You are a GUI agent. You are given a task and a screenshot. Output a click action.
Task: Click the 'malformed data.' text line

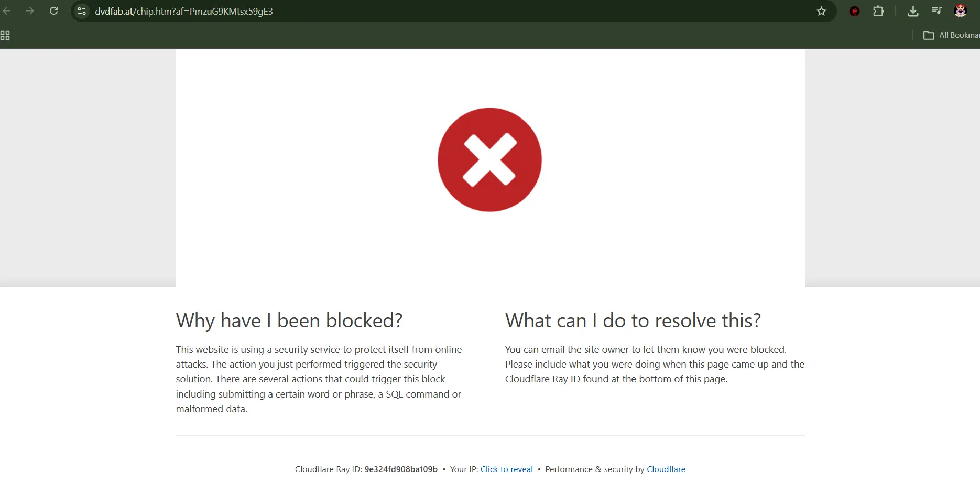pyautogui.click(x=212, y=409)
